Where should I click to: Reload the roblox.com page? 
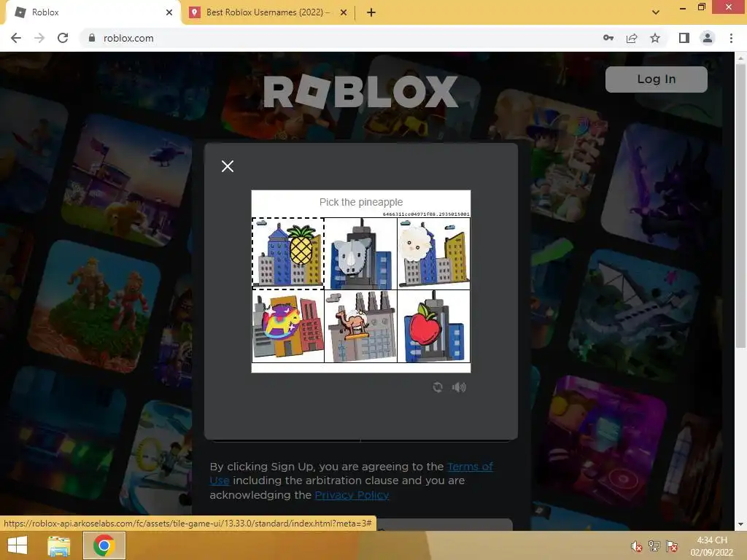[x=63, y=38]
